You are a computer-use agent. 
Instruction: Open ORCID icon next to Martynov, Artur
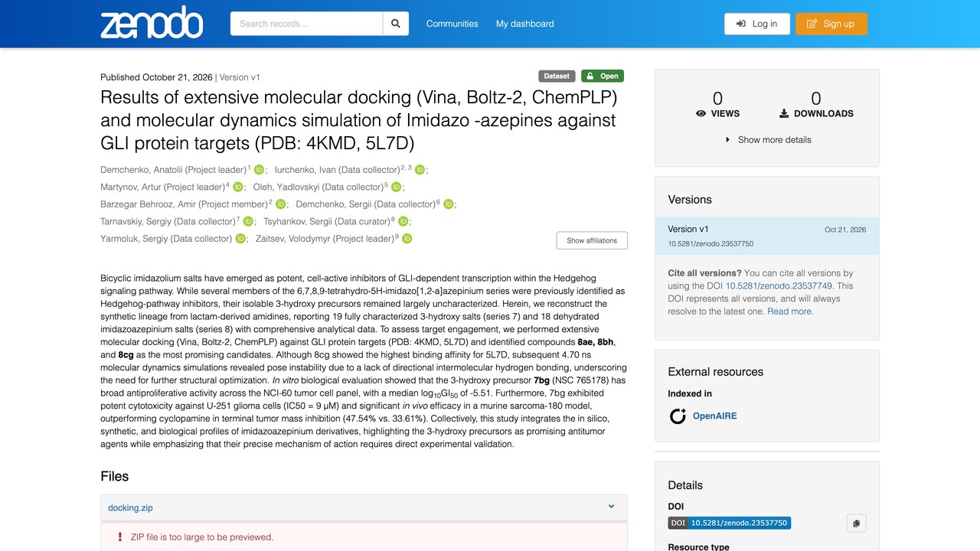click(x=237, y=187)
